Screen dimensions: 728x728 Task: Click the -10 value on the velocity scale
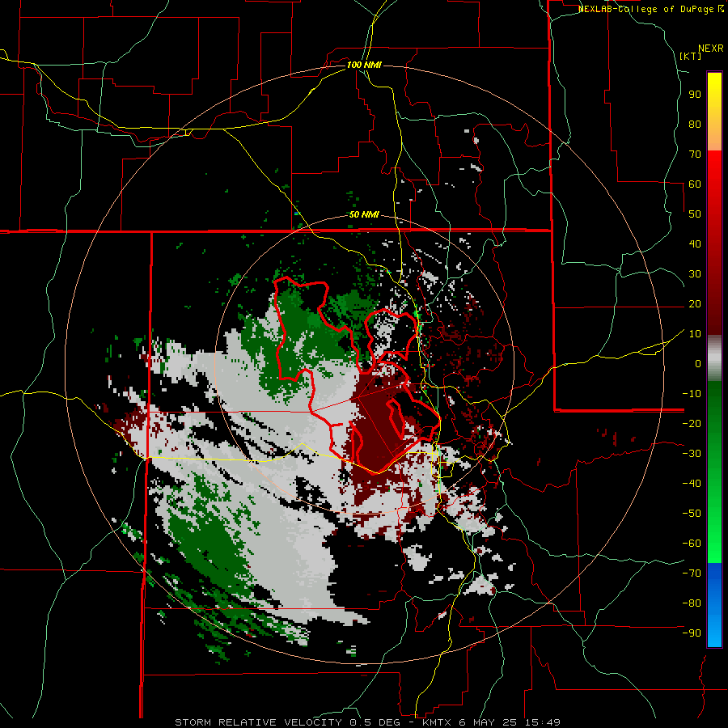pos(692,394)
